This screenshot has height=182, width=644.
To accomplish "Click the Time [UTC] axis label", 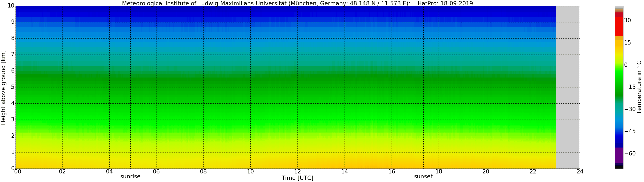I will (x=297, y=178).
